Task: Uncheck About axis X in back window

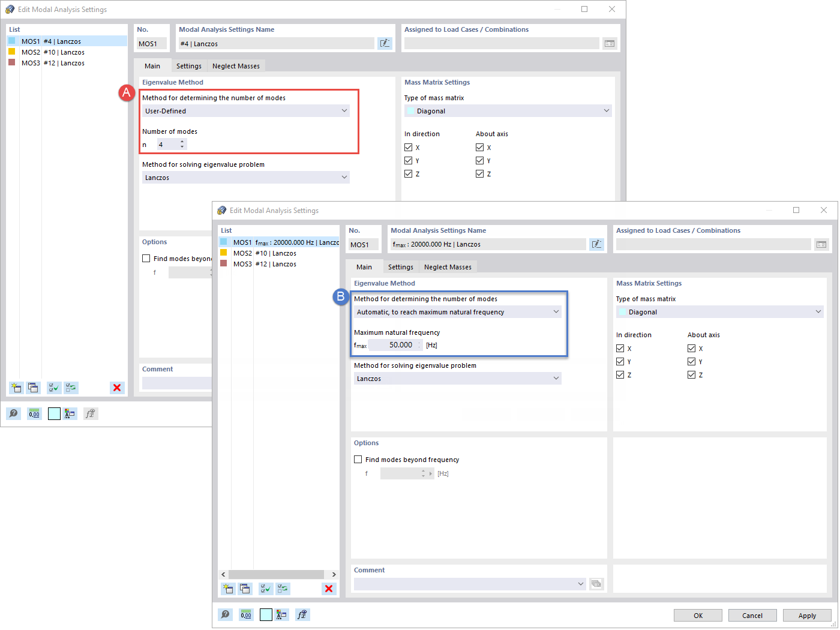Action: pyautogui.click(x=480, y=148)
